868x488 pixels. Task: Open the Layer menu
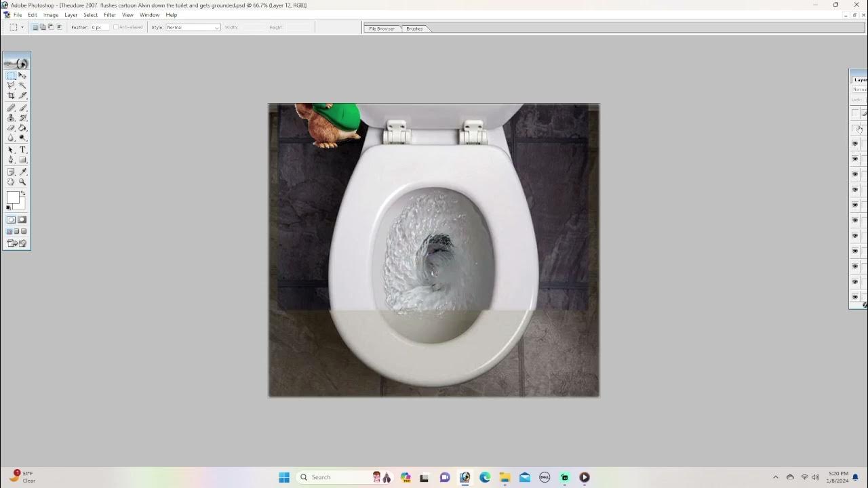[71, 15]
